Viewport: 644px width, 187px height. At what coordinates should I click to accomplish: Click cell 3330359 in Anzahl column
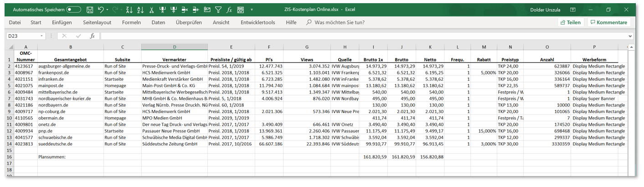click(x=547, y=144)
